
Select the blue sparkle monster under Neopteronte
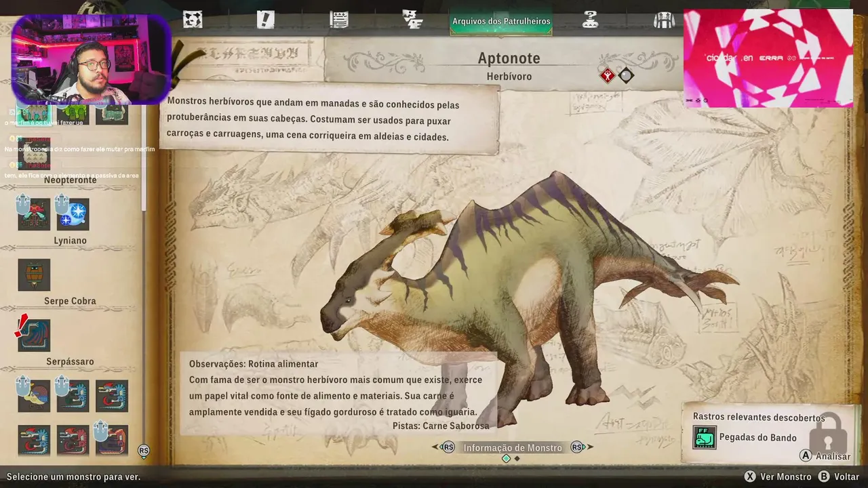click(73, 214)
